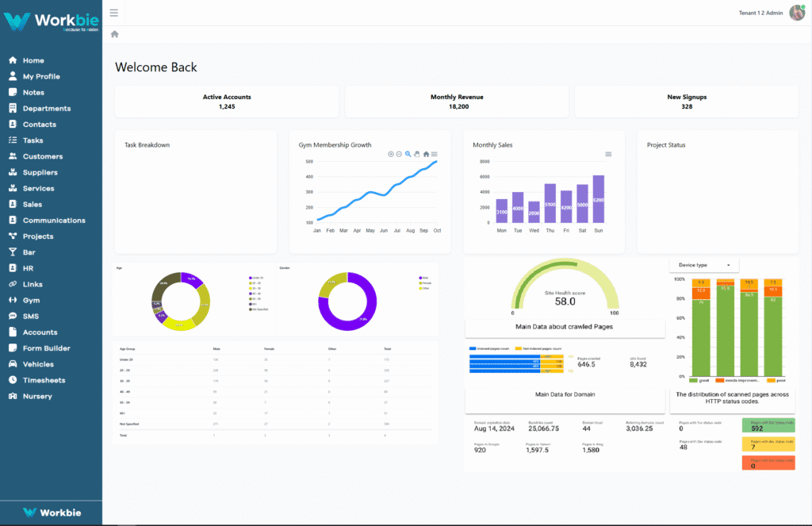This screenshot has width=812, height=526.
Task: Zoom out on Gym Membership Growth chart
Action: click(399, 154)
